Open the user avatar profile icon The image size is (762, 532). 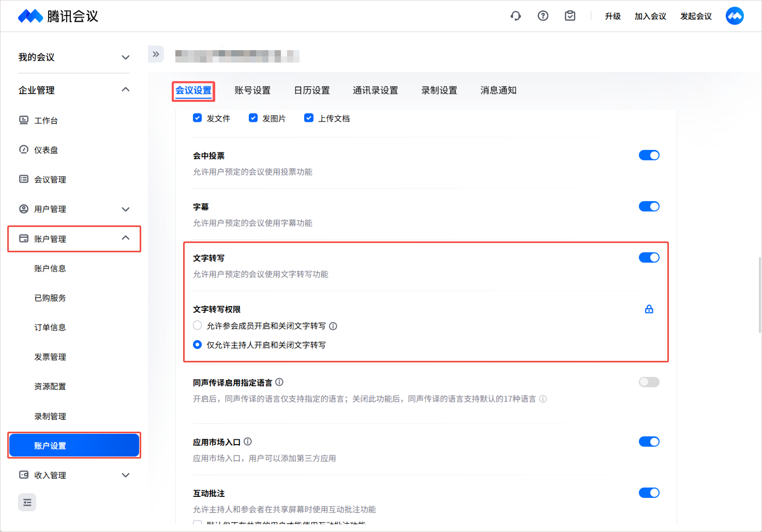click(x=735, y=16)
